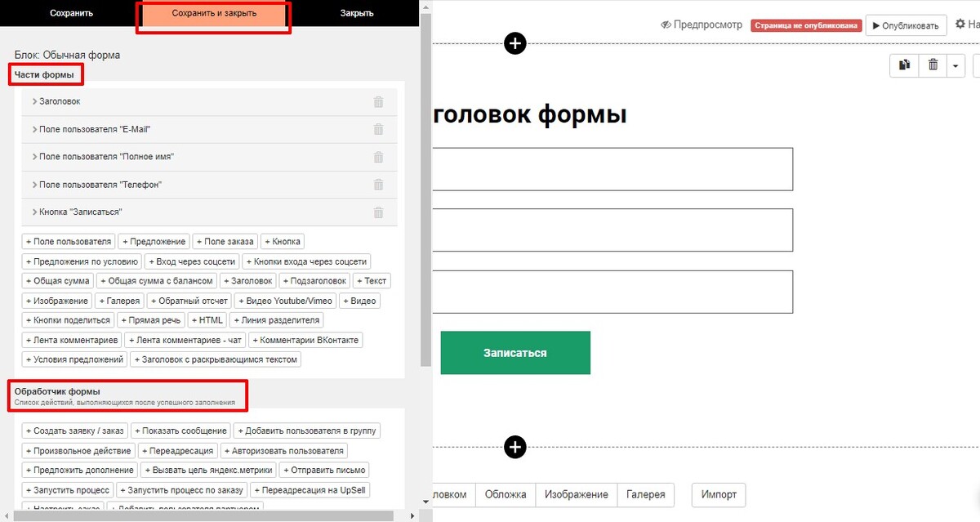
Task: Add Вход через соцсети part
Action: pos(192,261)
